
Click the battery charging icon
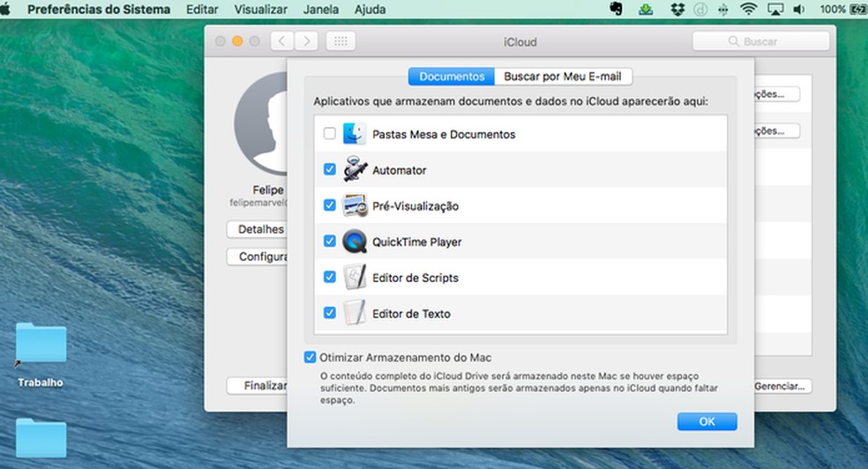[x=858, y=10]
